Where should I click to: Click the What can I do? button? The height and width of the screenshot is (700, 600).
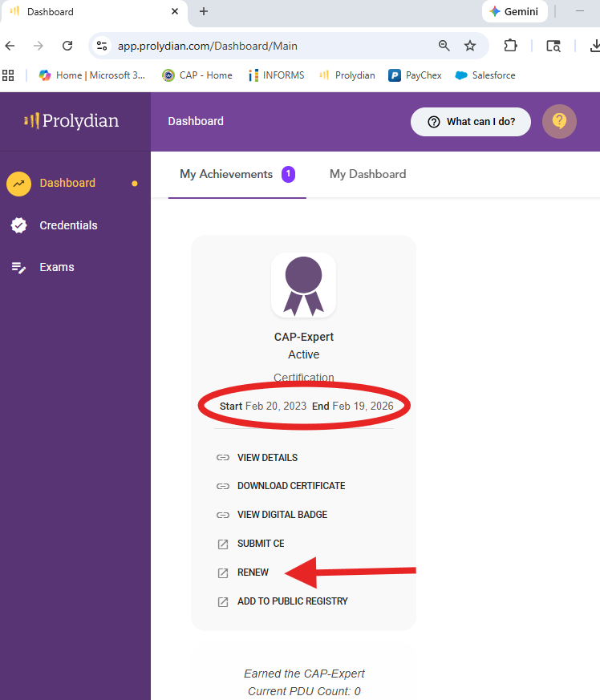point(470,122)
